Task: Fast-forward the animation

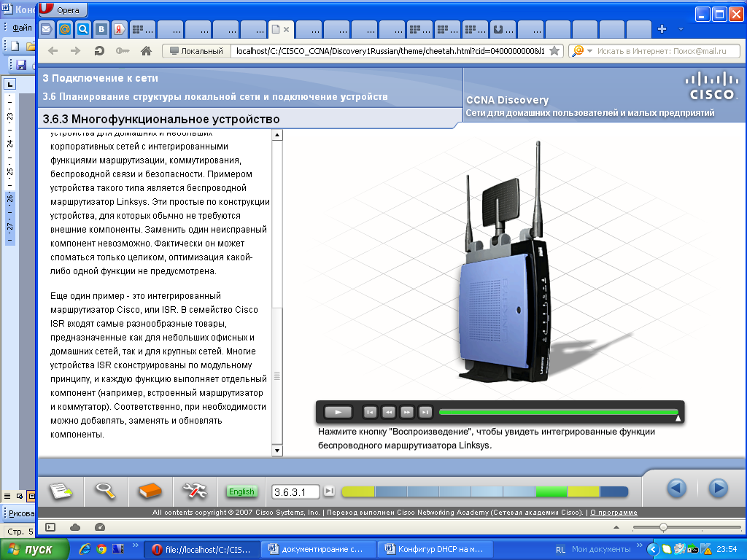Action: (407, 413)
